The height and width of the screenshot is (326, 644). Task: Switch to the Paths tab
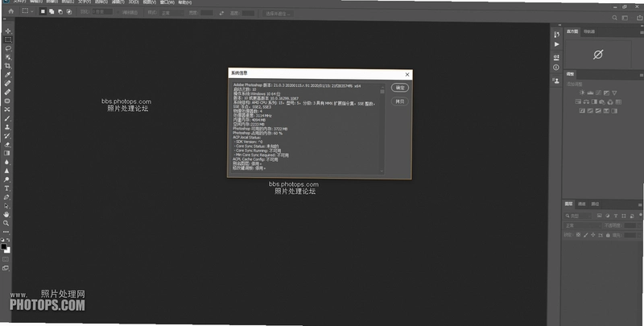595,204
